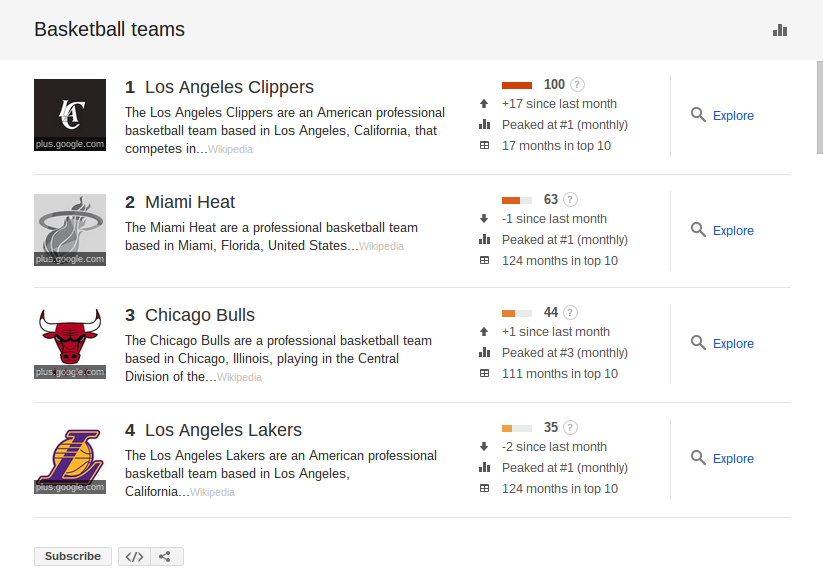Click the help icon beside score 44

(570, 313)
